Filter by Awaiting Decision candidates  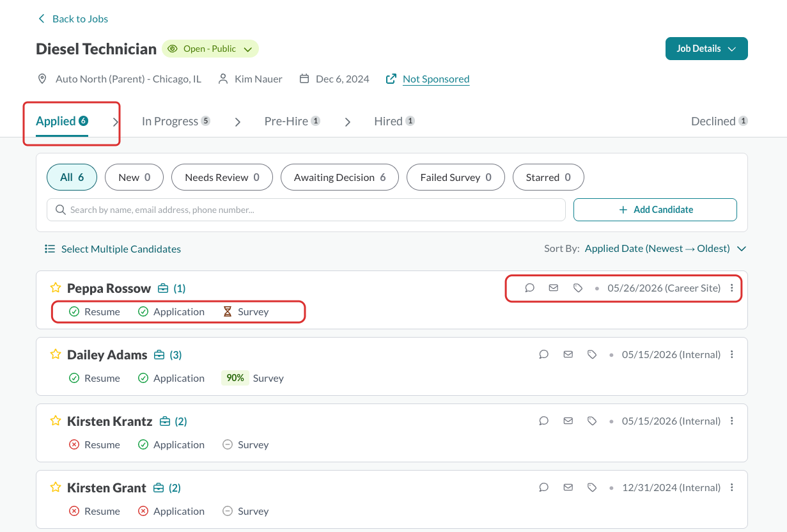(339, 177)
